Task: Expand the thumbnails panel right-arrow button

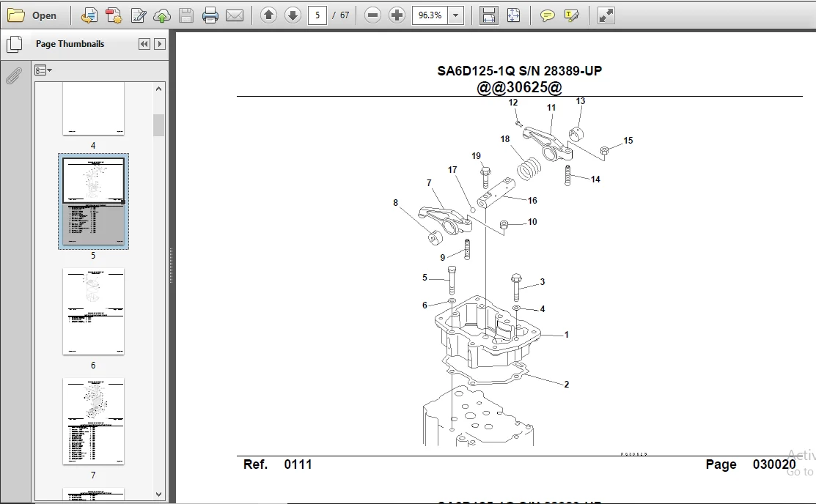Action: (160, 44)
